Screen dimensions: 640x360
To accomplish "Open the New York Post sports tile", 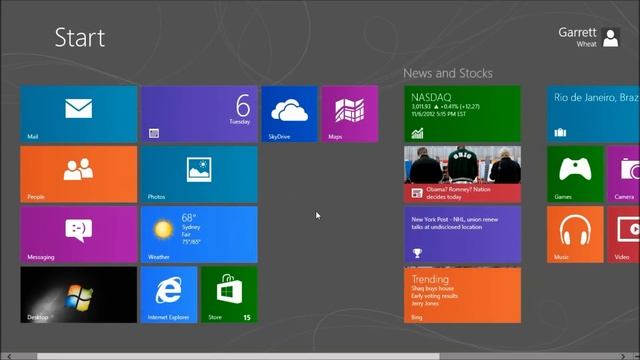I will (462, 234).
